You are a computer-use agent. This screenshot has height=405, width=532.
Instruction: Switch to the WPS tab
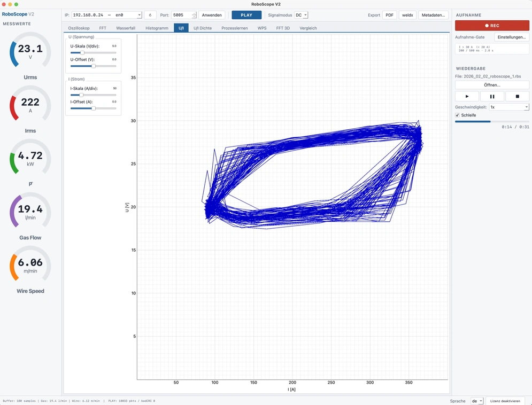pyautogui.click(x=262, y=28)
